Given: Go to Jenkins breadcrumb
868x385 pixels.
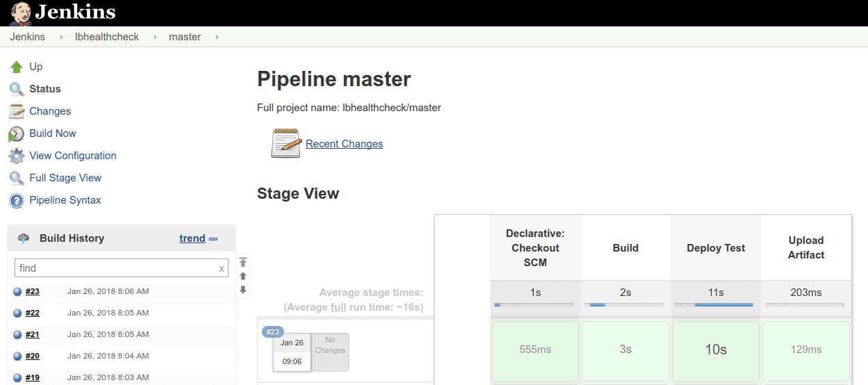Looking at the screenshot, I should coord(28,37).
